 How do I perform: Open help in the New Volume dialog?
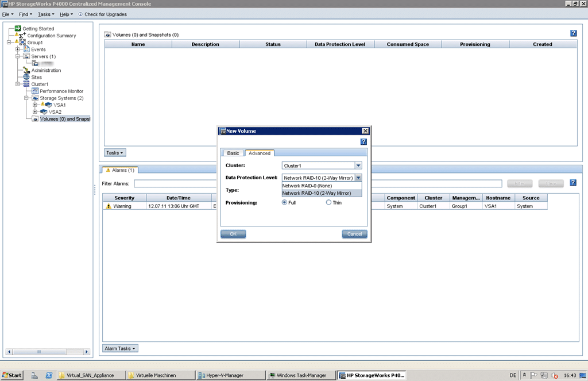coord(363,141)
